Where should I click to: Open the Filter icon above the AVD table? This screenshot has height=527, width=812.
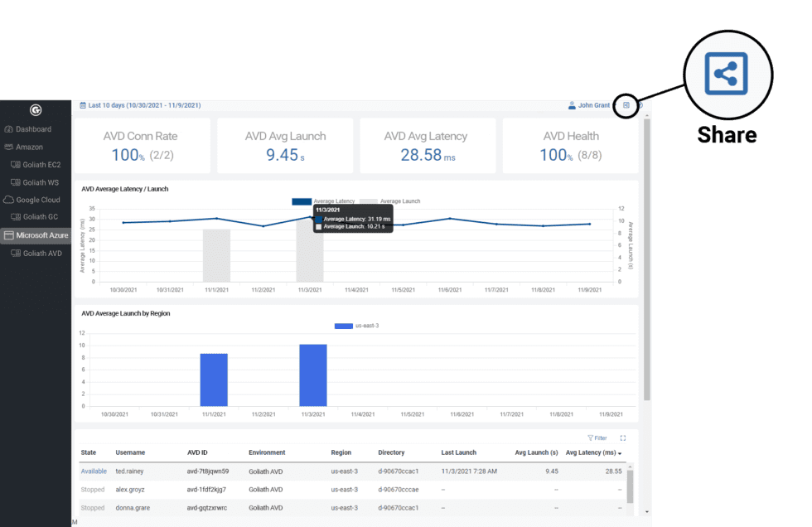coord(592,438)
